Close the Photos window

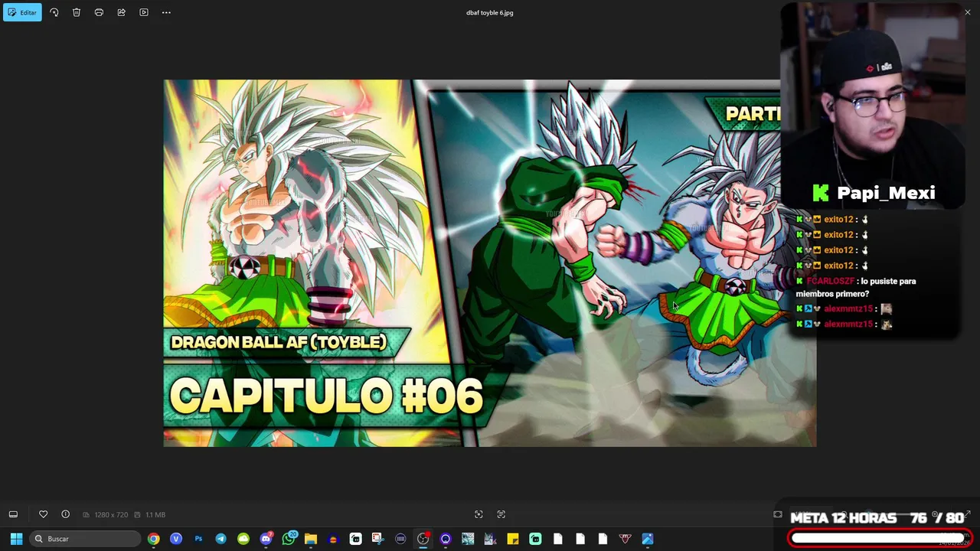click(968, 12)
